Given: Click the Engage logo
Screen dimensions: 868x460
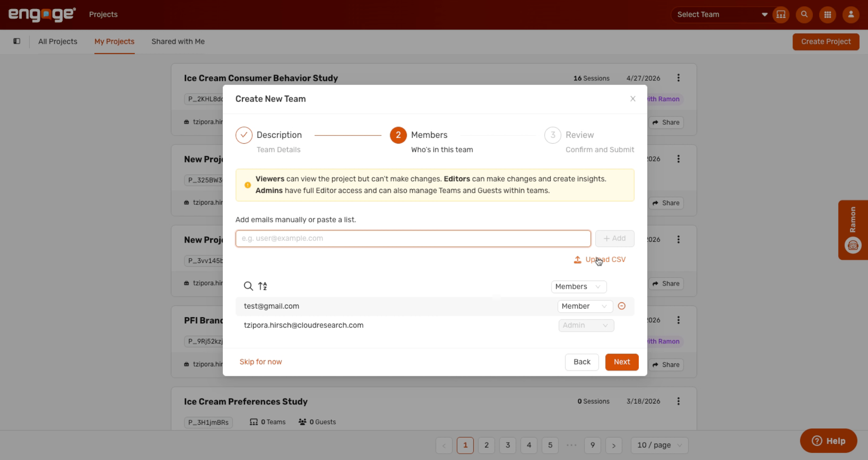Looking at the screenshot, I should click(42, 14).
